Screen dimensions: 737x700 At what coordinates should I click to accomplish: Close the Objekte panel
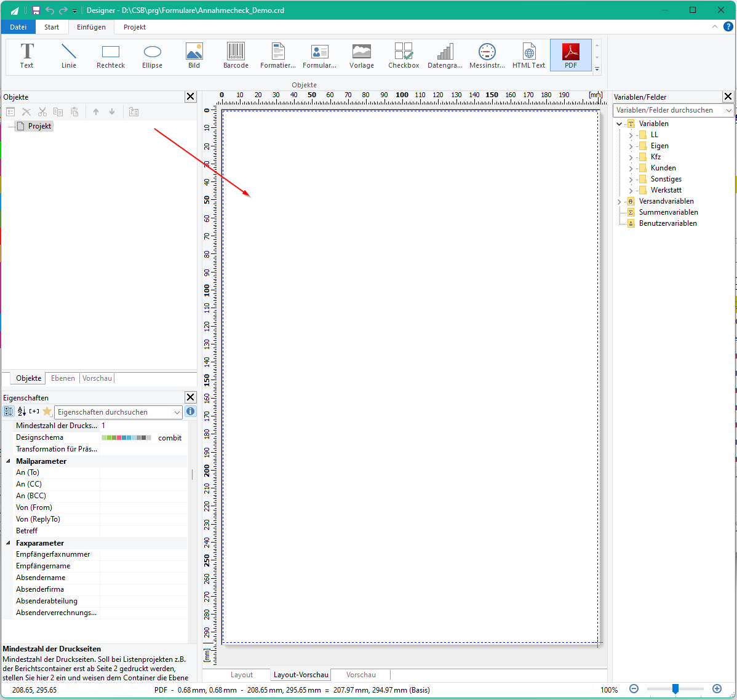190,97
